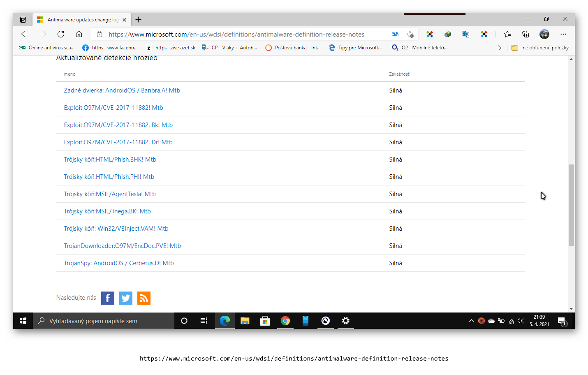Screen dimensions: 588x375
Task: Expand the bookmarks bar overflow chevron
Action: (x=500, y=48)
